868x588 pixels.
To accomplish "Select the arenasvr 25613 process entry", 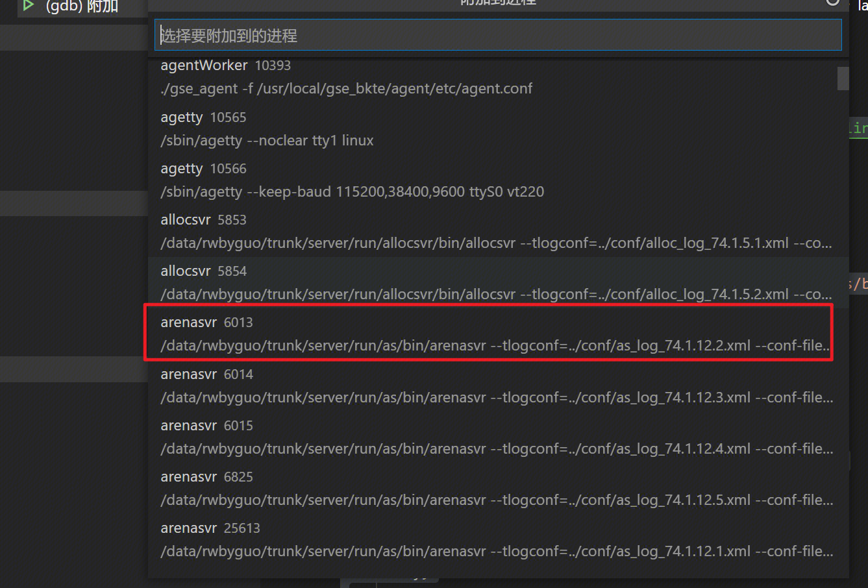I will [x=210, y=528].
